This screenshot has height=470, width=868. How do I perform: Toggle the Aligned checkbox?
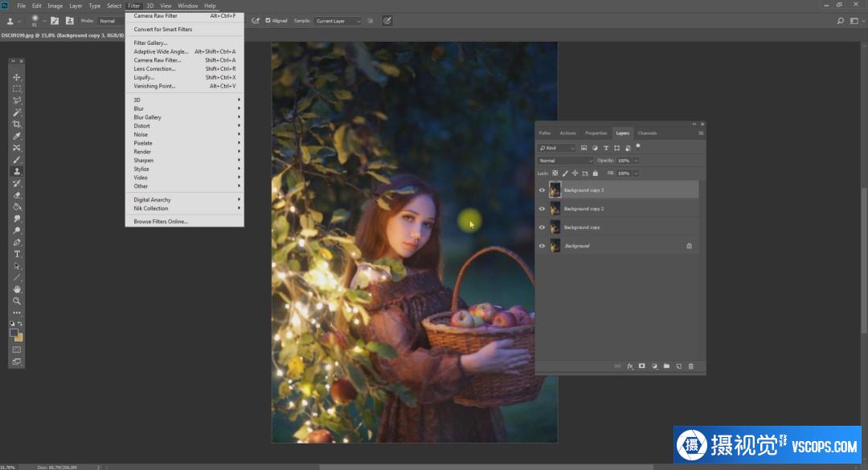(268, 20)
